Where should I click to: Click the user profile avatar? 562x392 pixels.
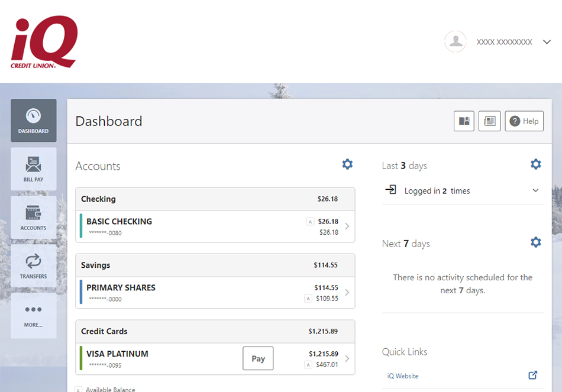(x=456, y=42)
